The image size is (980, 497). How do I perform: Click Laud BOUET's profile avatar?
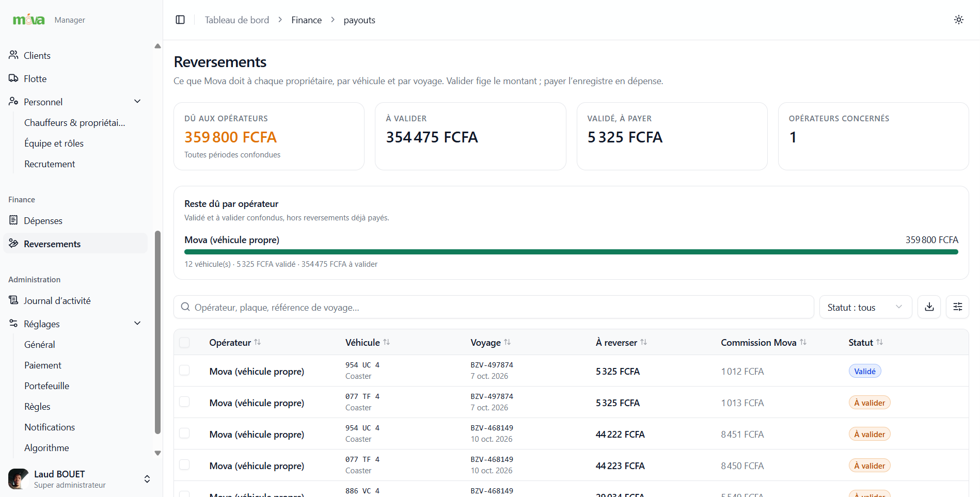coord(19,479)
